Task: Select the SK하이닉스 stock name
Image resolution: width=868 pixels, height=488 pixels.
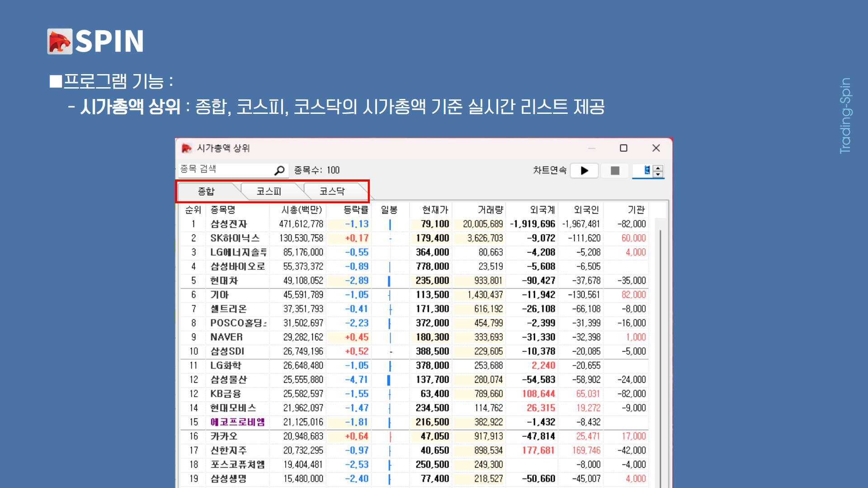Action: (235, 238)
